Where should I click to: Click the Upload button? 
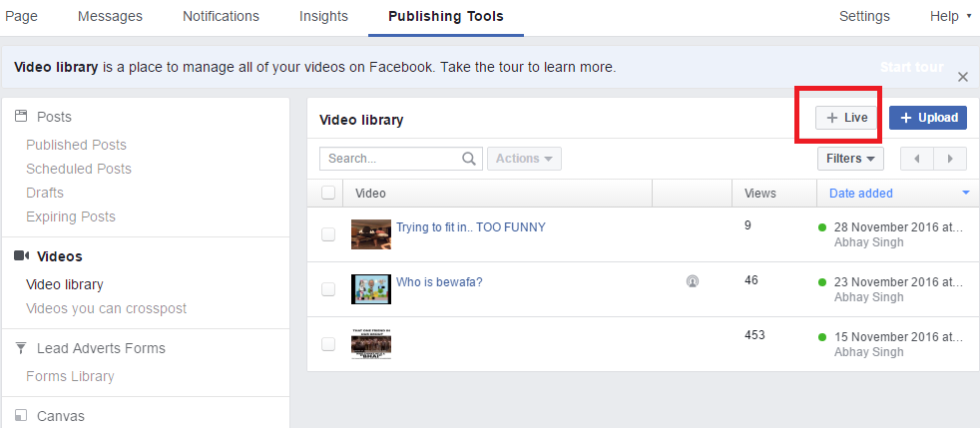pos(928,118)
